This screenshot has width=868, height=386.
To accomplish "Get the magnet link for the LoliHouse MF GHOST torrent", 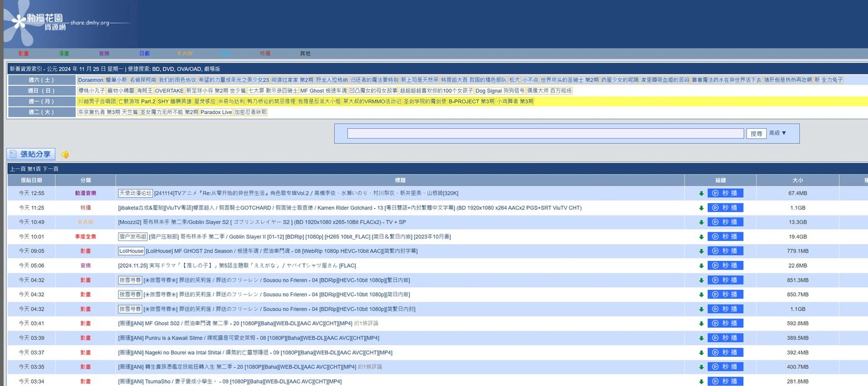I will click(x=701, y=251).
